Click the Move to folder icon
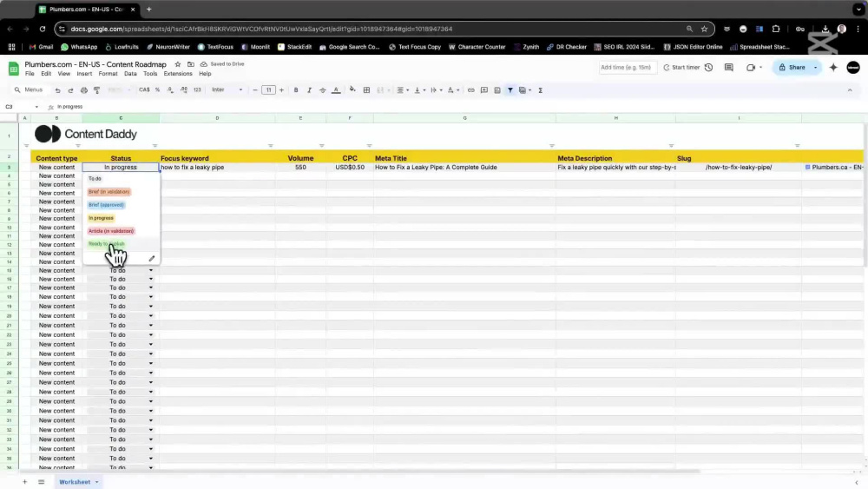This screenshot has width=868, height=489. [190, 64]
